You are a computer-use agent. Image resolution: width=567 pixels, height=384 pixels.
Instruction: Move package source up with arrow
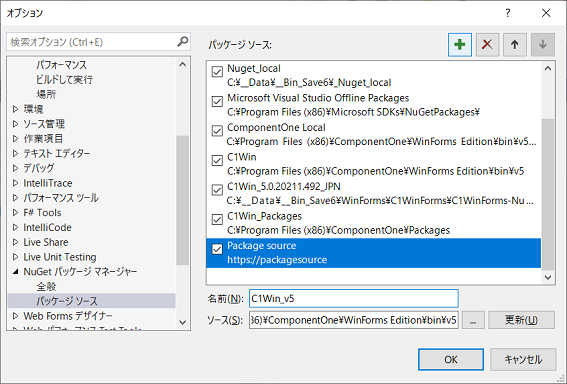coord(515,44)
